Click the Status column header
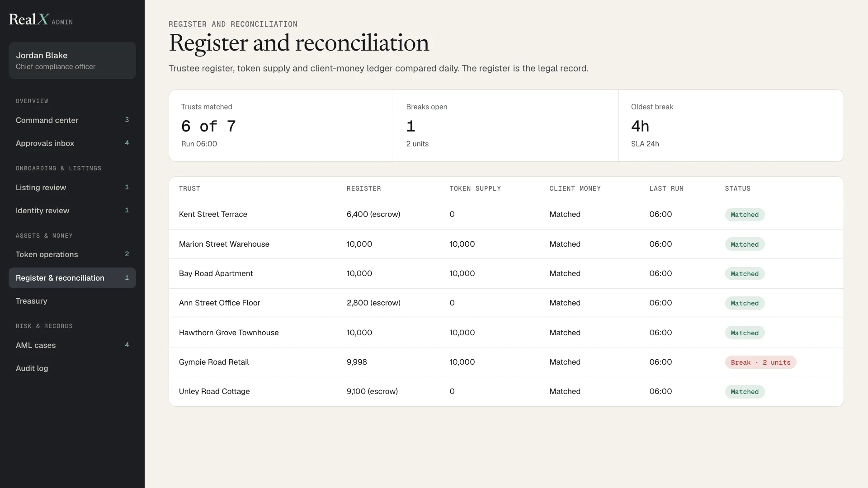 pos(738,188)
